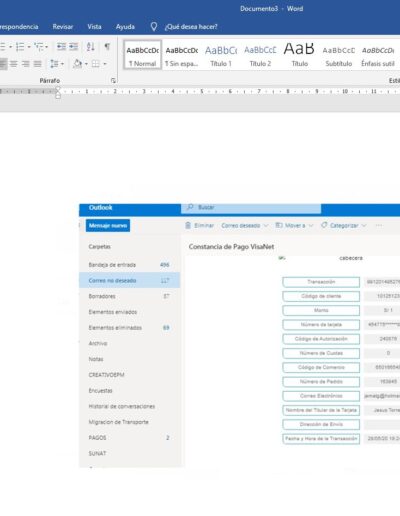400x516 pixels.
Task: Open the Correspondencia ribbon tab
Action: pyautogui.click(x=19, y=27)
